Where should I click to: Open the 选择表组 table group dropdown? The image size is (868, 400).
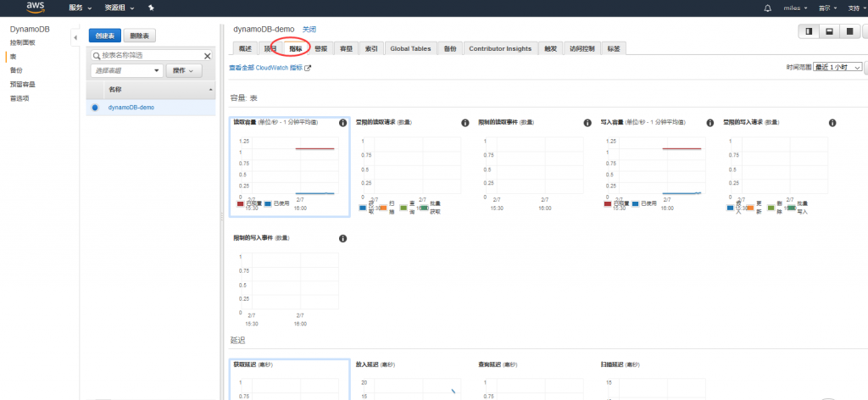pos(126,71)
